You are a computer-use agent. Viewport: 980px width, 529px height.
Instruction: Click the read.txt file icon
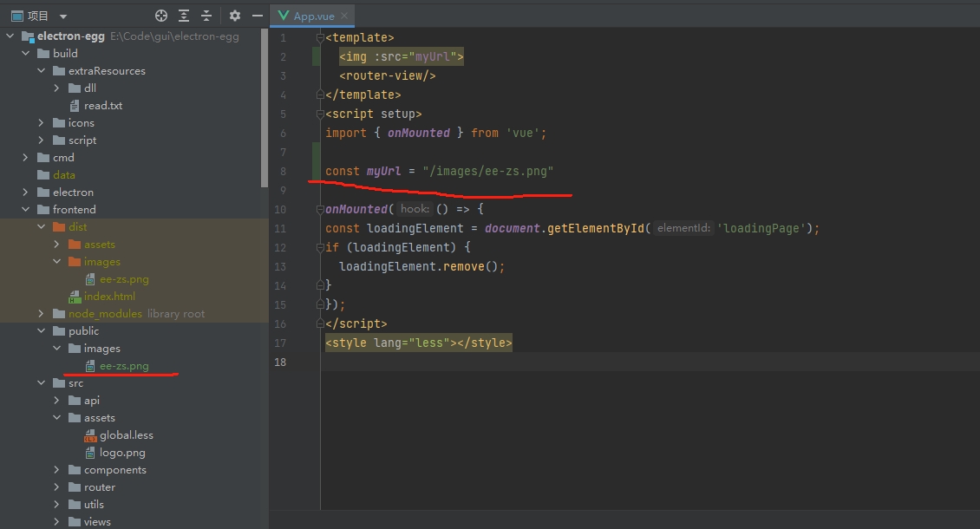tap(75, 106)
